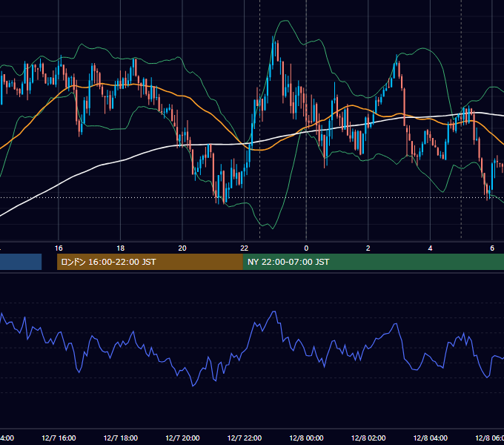Click the 0 hour label on upper axis
Screen dimensions: 504x445
[306, 248]
